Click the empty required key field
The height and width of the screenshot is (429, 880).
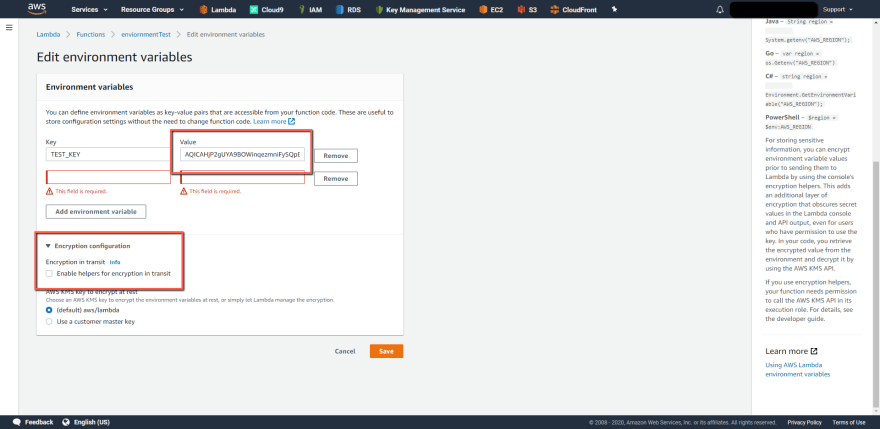(108, 177)
